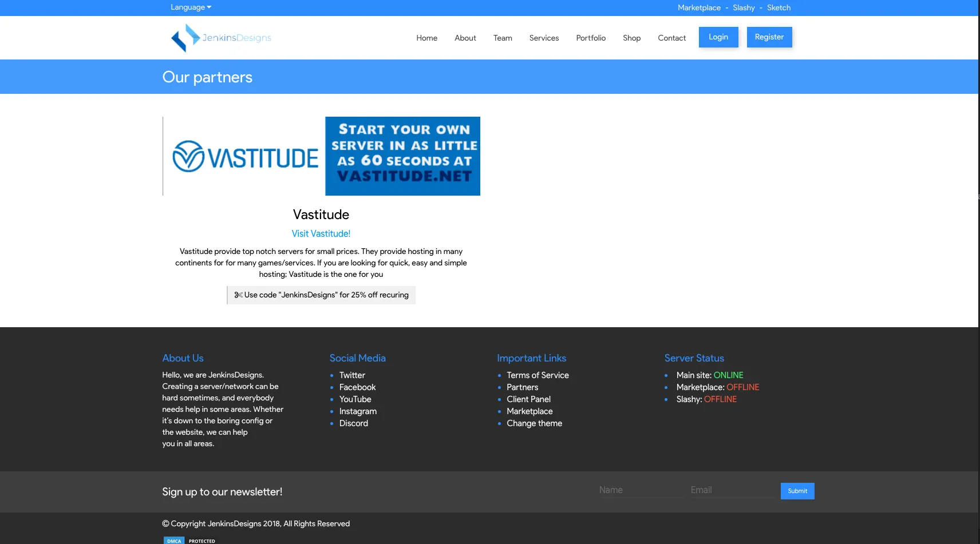This screenshot has width=980, height=544.
Task: Open the Shop menu item
Action: [631, 38]
